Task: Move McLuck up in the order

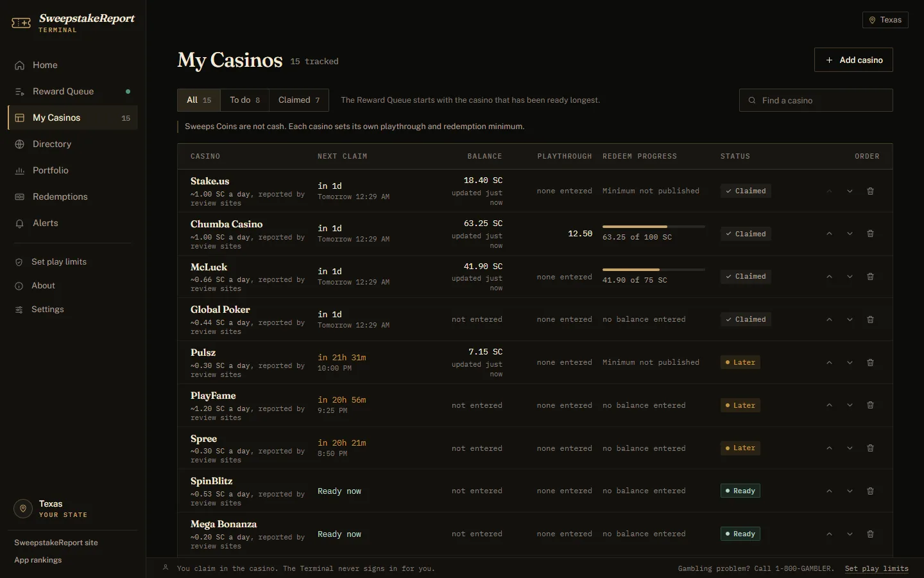Action: (829, 277)
